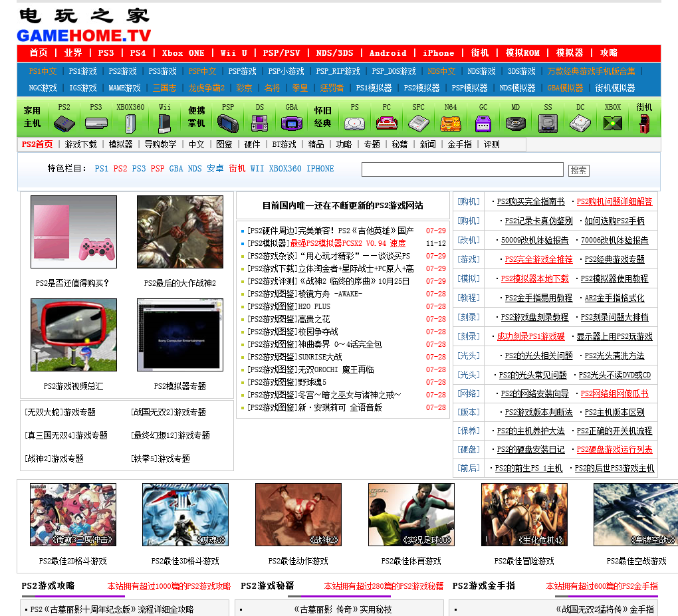Open the GC GameCube icon
Viewport: 678px width, 616px height.
(483, 124)
